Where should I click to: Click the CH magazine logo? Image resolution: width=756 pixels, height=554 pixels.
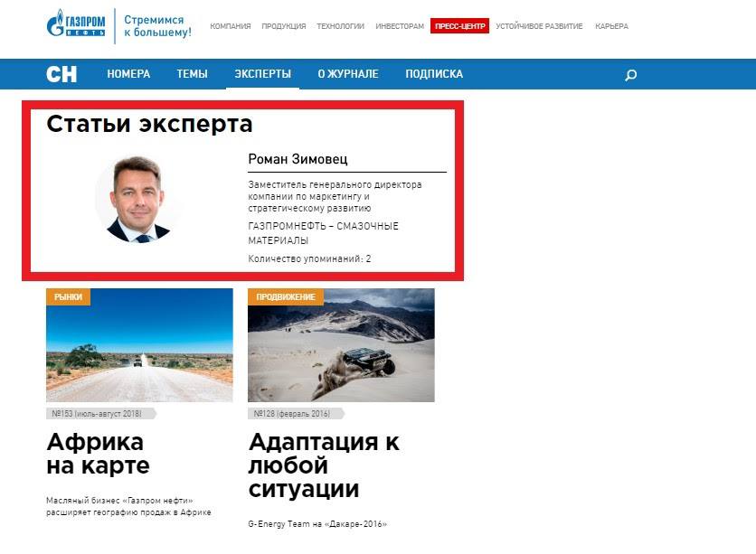[61, 74]
